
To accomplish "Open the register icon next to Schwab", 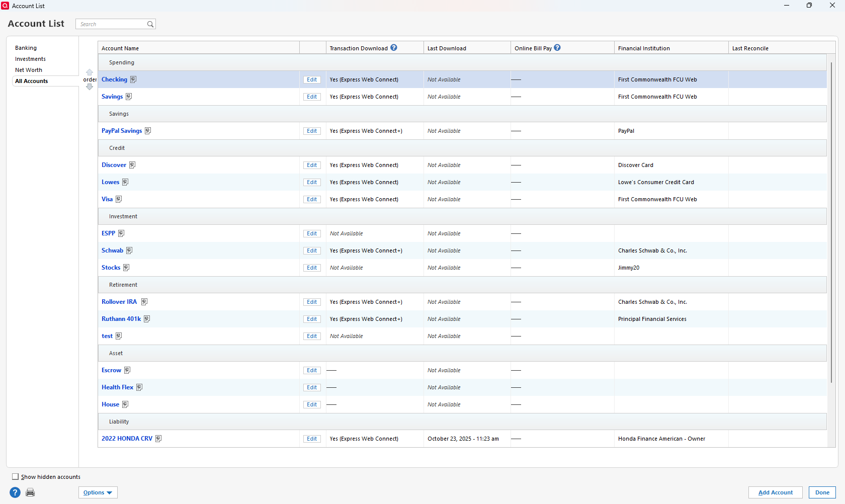I will [129, 250].
